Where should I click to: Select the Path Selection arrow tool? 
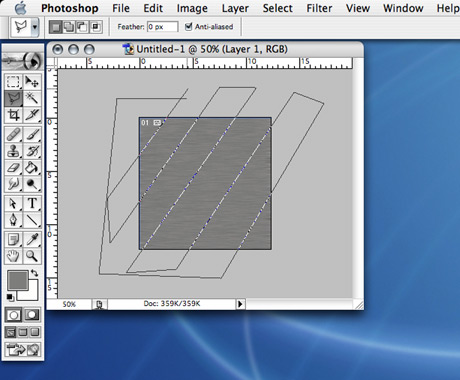tap(14, 203)
